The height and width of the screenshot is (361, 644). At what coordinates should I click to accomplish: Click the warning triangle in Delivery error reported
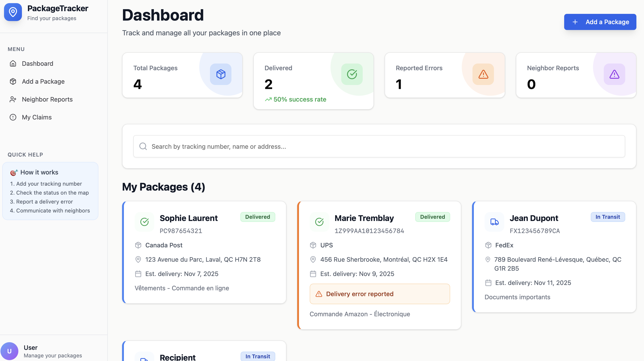(x=319, y=294)
